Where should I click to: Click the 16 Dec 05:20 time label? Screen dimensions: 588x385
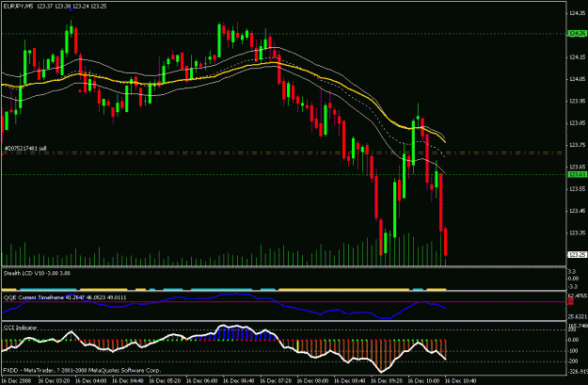click(x=165, y=380)
